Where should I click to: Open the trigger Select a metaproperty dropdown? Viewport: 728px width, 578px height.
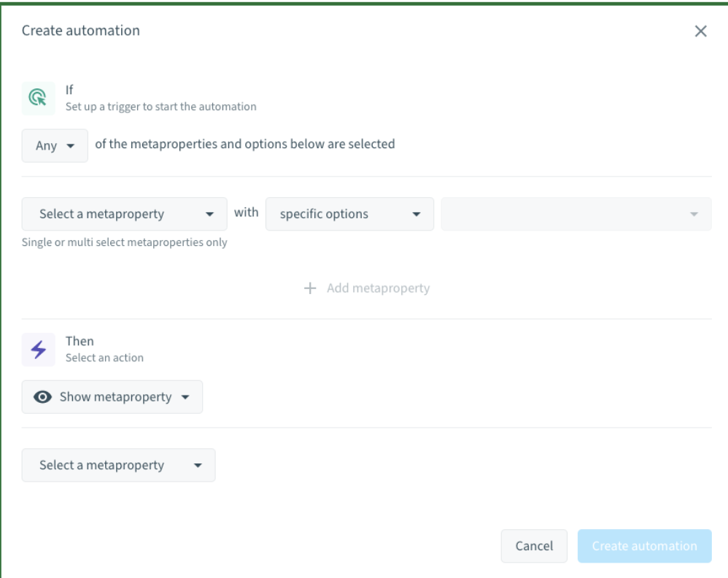(x=125, y=214)
